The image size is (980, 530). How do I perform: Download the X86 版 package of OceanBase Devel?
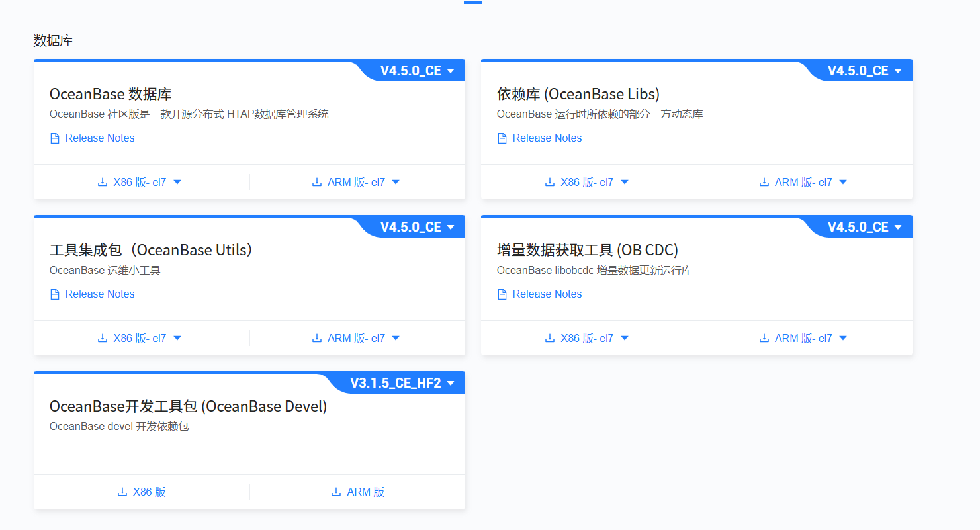point(141,492)
